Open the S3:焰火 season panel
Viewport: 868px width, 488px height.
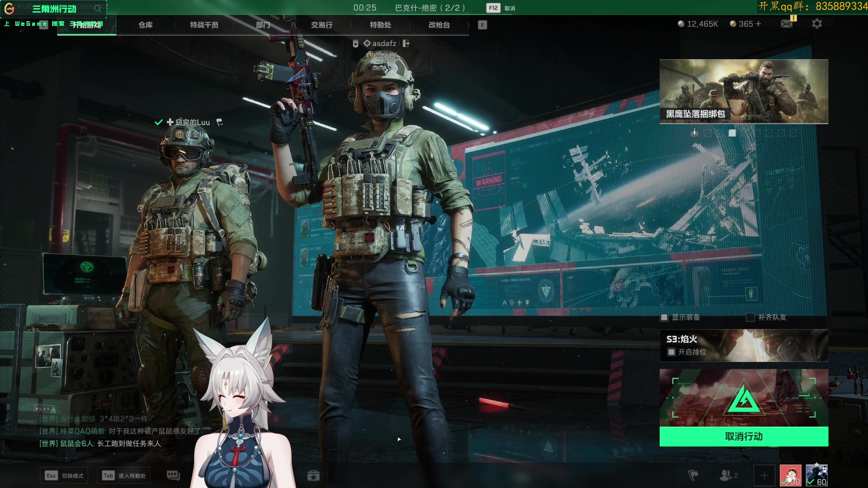pos(744,345)
